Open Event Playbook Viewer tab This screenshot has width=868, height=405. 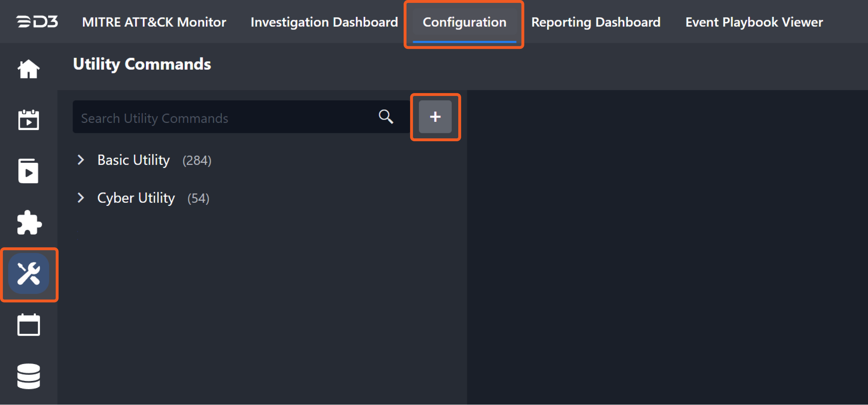pos(754,22)
